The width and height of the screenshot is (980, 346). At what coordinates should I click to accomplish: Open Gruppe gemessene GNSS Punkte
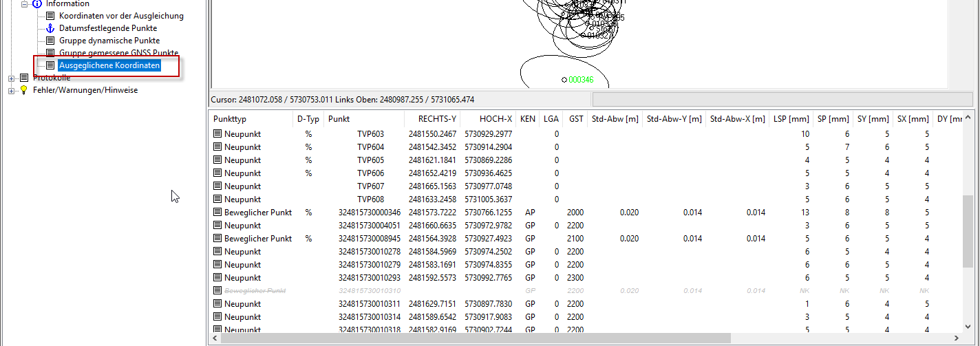(118, 53)
